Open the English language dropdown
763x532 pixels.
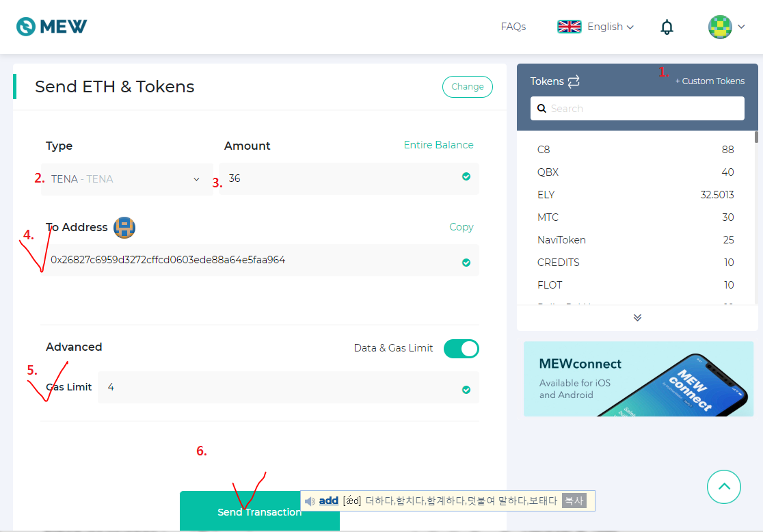click(x=611, y=27)
